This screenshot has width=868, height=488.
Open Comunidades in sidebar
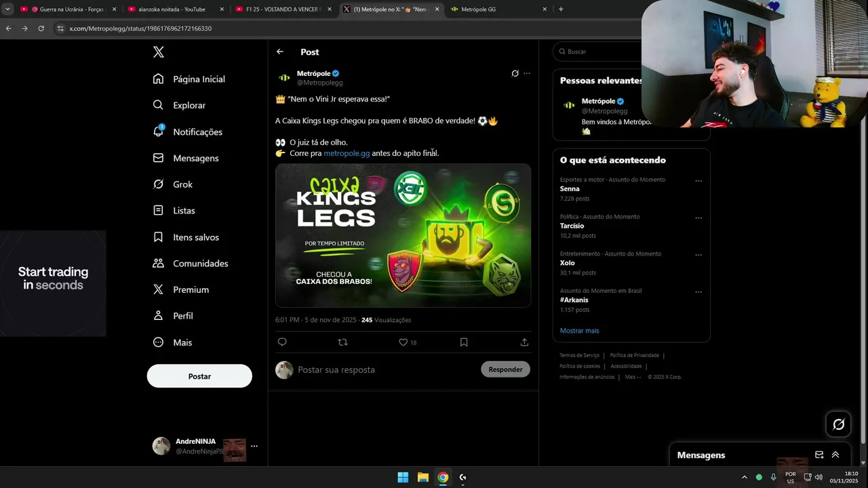191,263
